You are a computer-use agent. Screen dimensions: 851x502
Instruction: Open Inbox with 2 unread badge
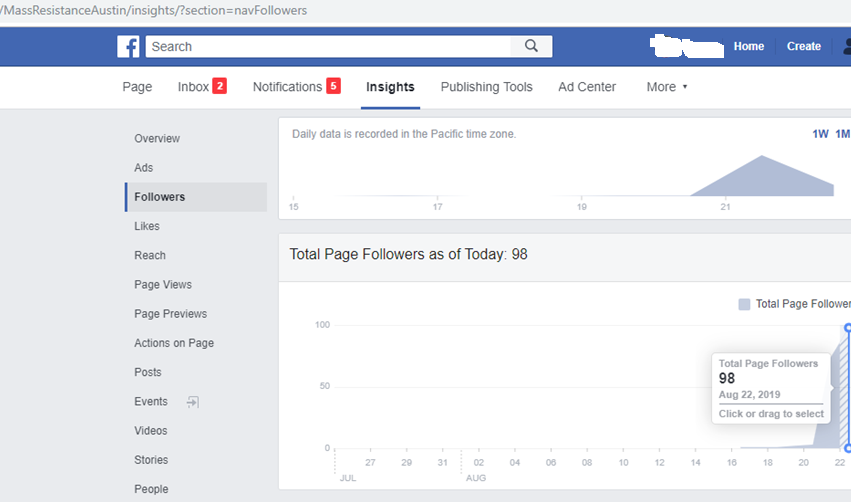(201, 87)
